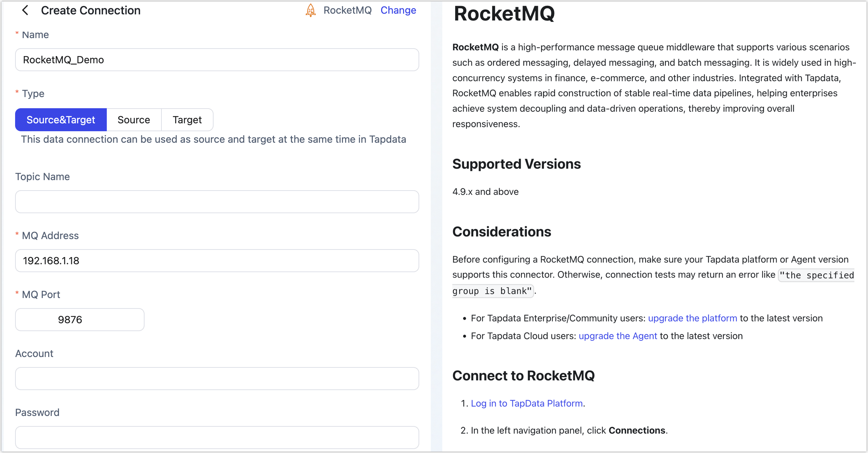Image resolution: width=868 pixels, height=453 pixels.
Task: Select the MQ Address field showing 192.168.1.18
Action: [x=216, y=260]
